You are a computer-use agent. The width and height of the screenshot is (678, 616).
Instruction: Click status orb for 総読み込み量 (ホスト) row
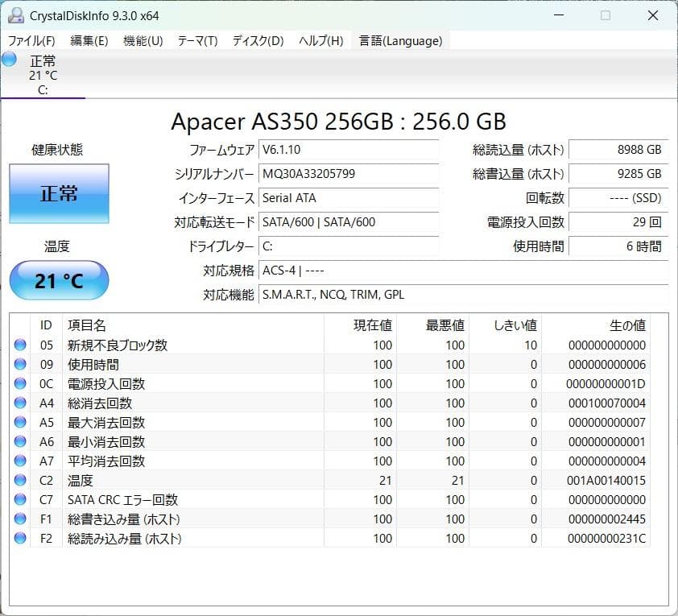tap(20, 538)
